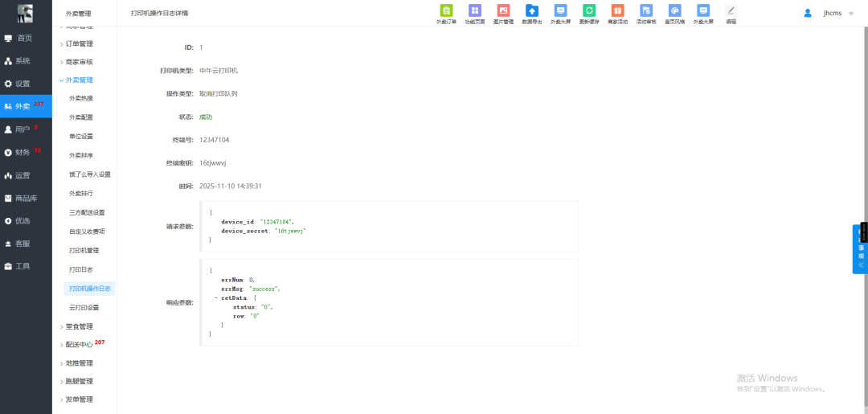Open the 商家活动 gift icon
The image size is (868, 414).
point(617,11)
